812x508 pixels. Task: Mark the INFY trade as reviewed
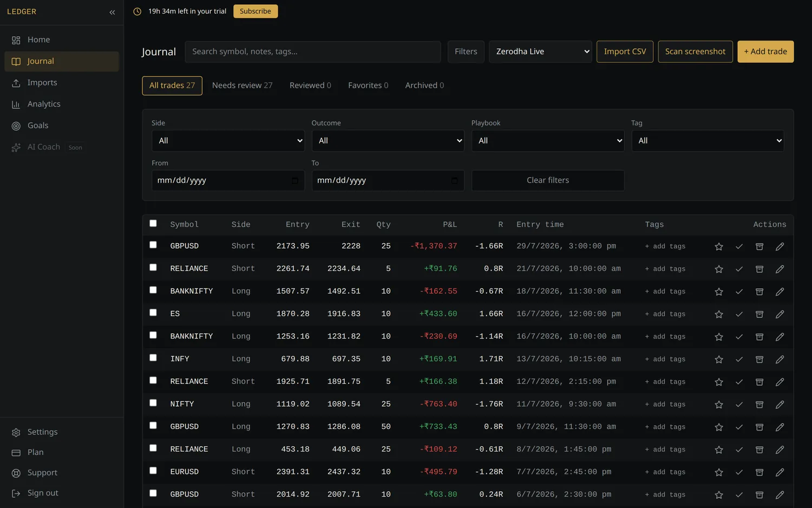click(739, 359)
